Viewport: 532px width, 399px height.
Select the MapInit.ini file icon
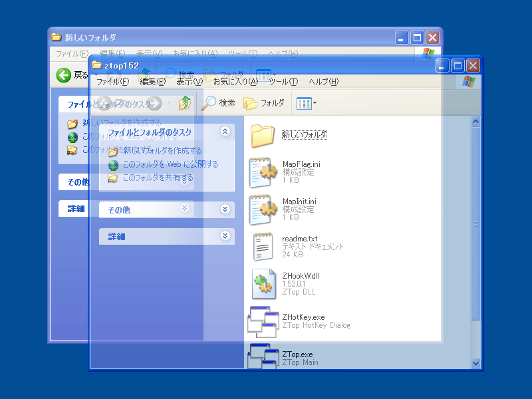(x=263, y=209)
